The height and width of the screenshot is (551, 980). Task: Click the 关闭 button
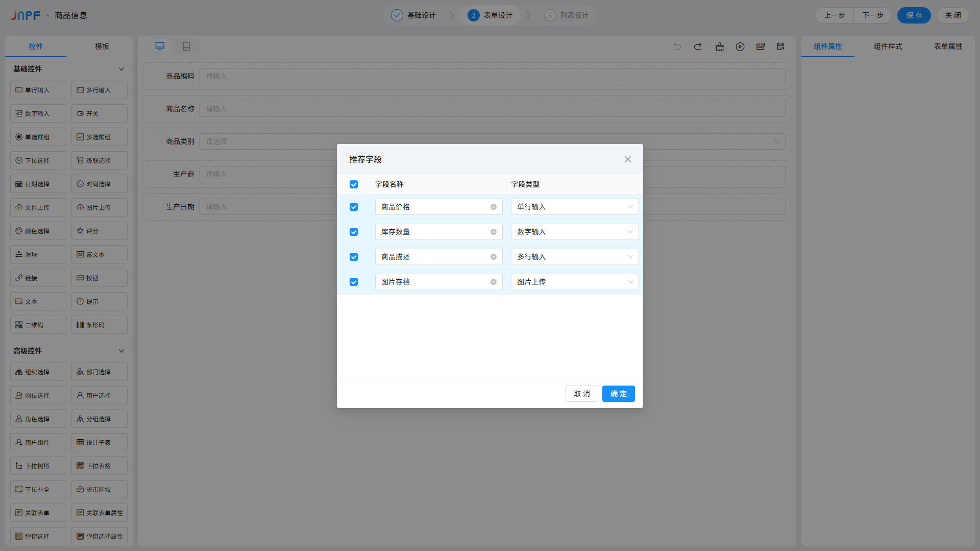tap(953, 15)
